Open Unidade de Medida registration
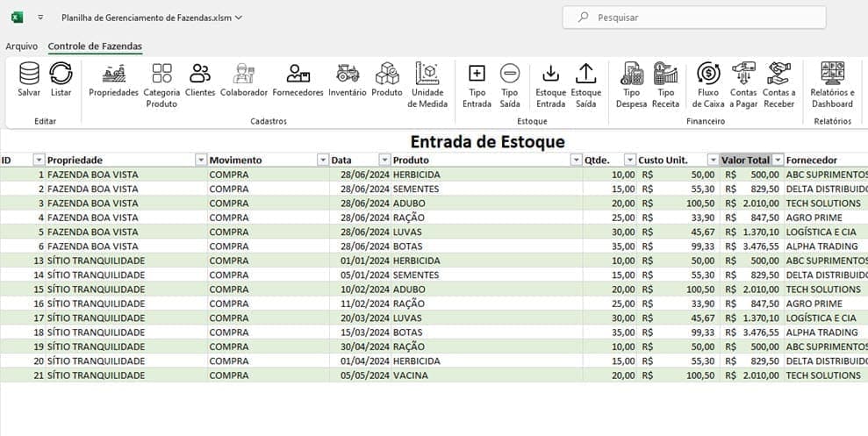 coord(427,85)
